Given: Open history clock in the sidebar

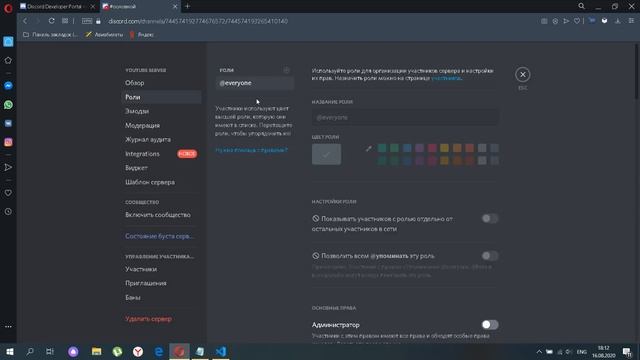Looking at the screenshot, I should click(8, 211).
